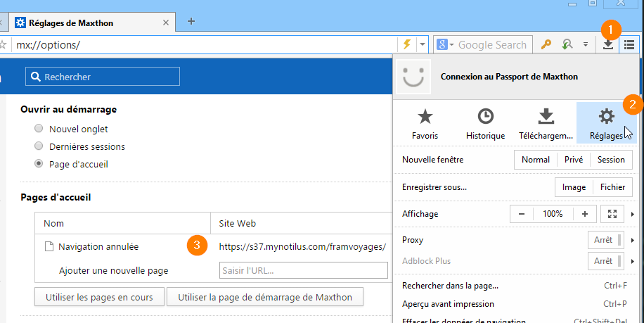Click the magnifier icon in Rechercher box
The image size is (644, 323).
pyautogui.click(x=36, y=77)
